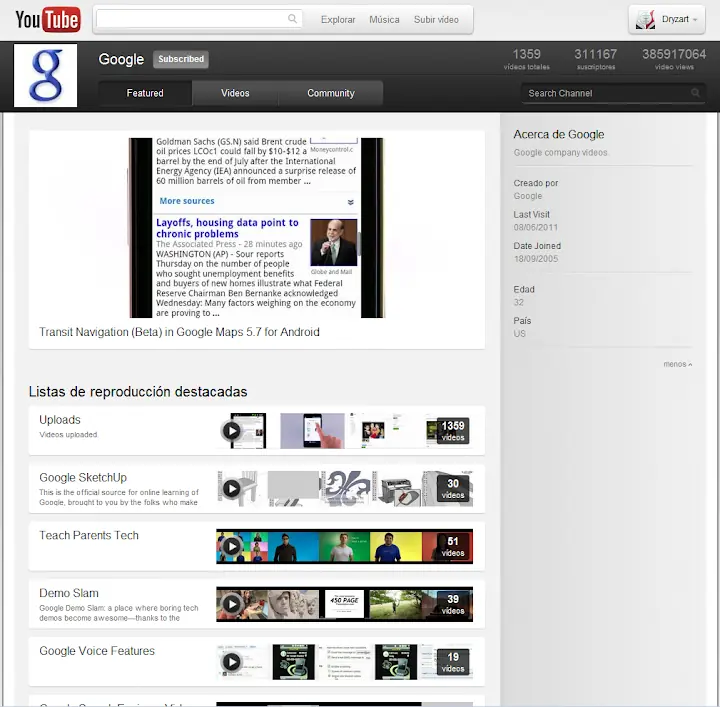The width and height of the screenshot is (720, 707).
Task: Open the Dryzart account dropdown
Action: point(668,19)
